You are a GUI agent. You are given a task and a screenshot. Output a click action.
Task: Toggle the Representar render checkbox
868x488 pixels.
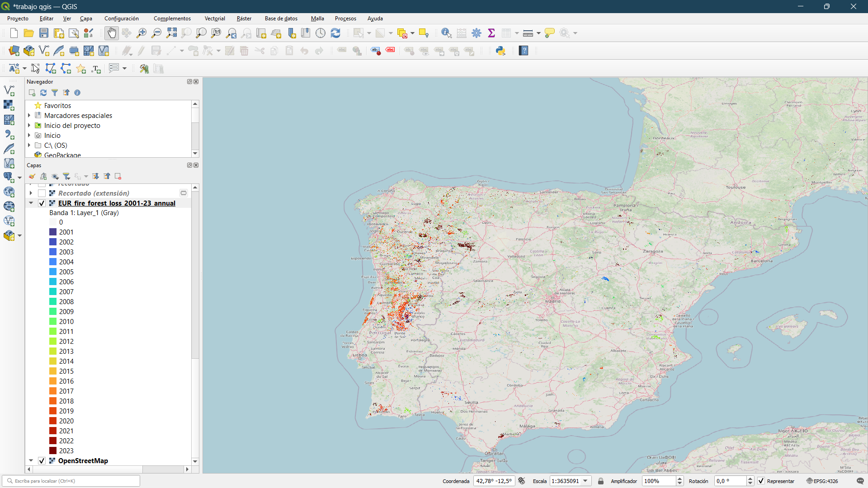click(x=761, y=481)
